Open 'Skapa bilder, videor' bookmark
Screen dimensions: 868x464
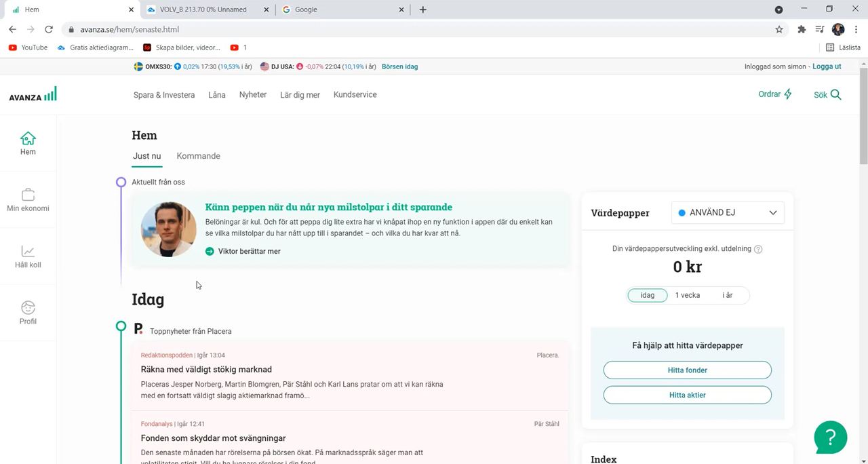(x=182, y=47)
